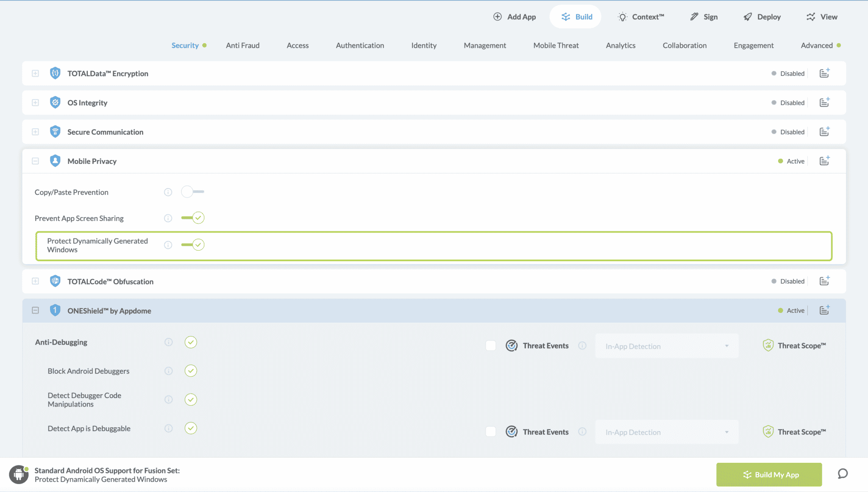Screen dimensions: 868x492
Task: Go to the Deploy step
Action: pyautogui.click(x=762, y=17)
